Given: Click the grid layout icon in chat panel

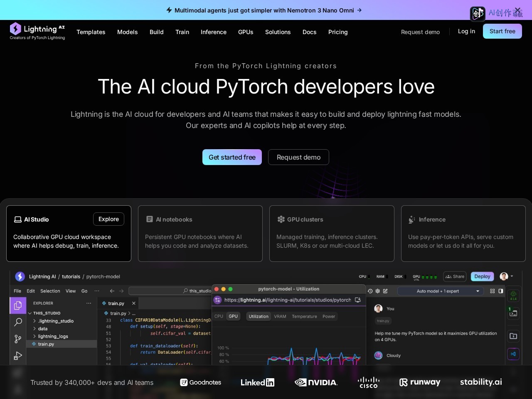Looking at the screenshot, I should pos(493,291).
